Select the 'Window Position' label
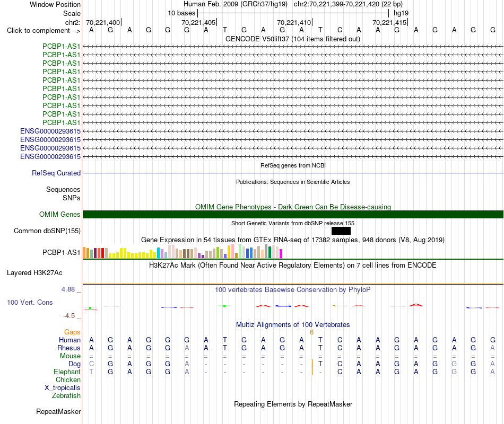Screen dimensions: 504x424 click(55, 4)
